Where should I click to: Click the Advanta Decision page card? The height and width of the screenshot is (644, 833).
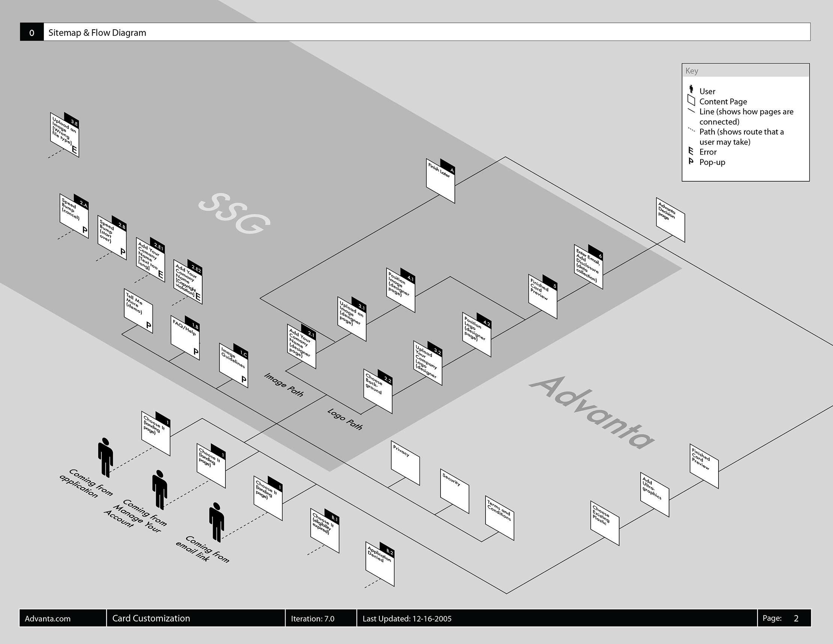[670, 220]
